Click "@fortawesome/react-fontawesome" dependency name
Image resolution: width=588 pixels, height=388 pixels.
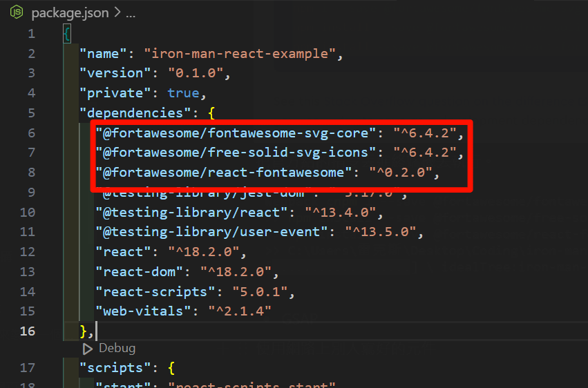pos(224,173)
